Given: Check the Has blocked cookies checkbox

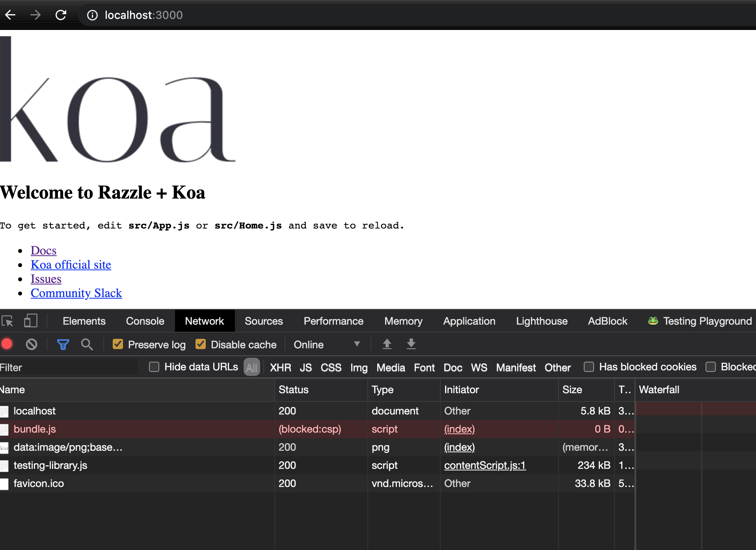Looking at the screenshot, I should (x=589, y=367).
